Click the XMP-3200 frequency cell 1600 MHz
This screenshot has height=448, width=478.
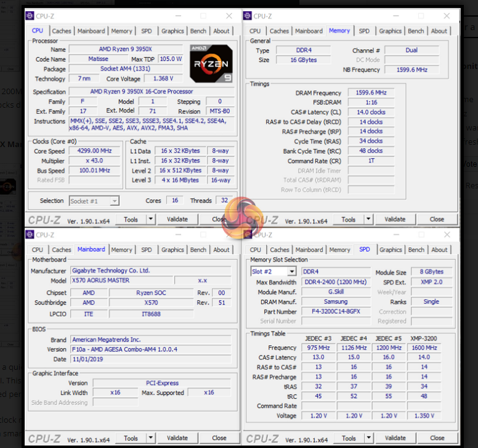[x=424, y=348]
